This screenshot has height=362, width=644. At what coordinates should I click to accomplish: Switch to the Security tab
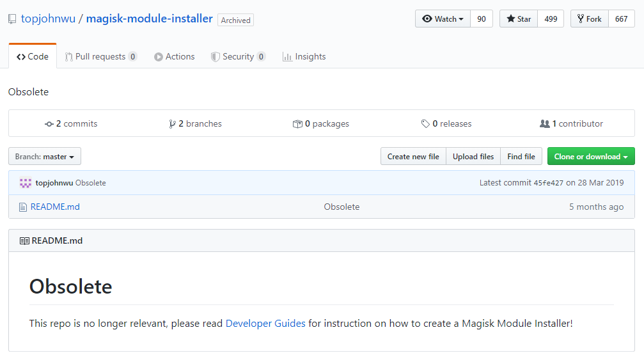tap(238, 56)
